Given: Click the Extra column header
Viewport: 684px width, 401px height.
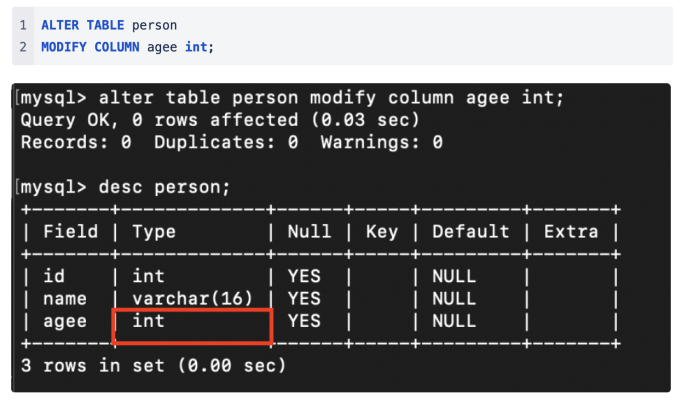Looking at the screenshot, I should (571, 231).
